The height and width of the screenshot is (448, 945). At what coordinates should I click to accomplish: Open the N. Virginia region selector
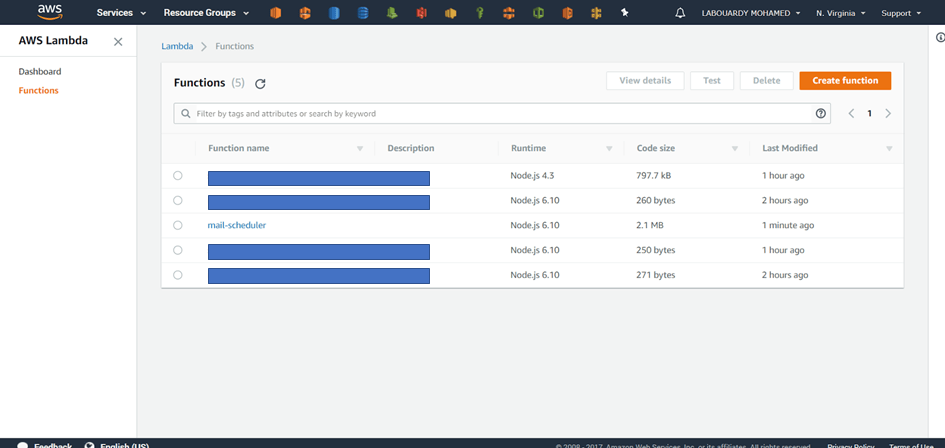pyautogui.click(x=841, y=13)
